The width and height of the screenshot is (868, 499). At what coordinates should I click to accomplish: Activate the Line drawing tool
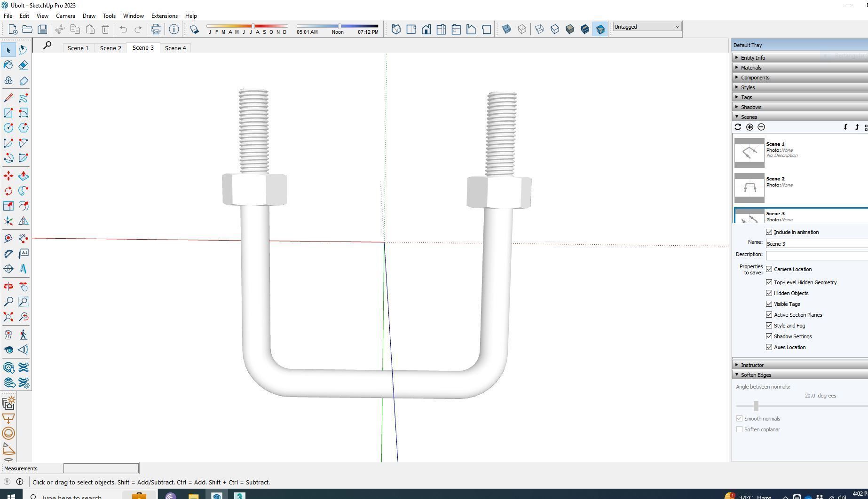pos(8,98)
